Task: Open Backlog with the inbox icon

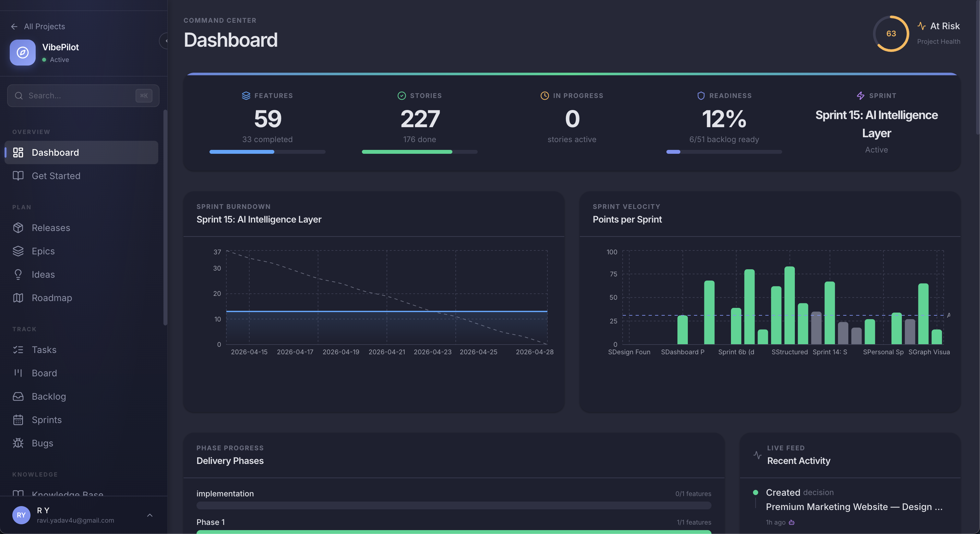Action: point(18,396)
